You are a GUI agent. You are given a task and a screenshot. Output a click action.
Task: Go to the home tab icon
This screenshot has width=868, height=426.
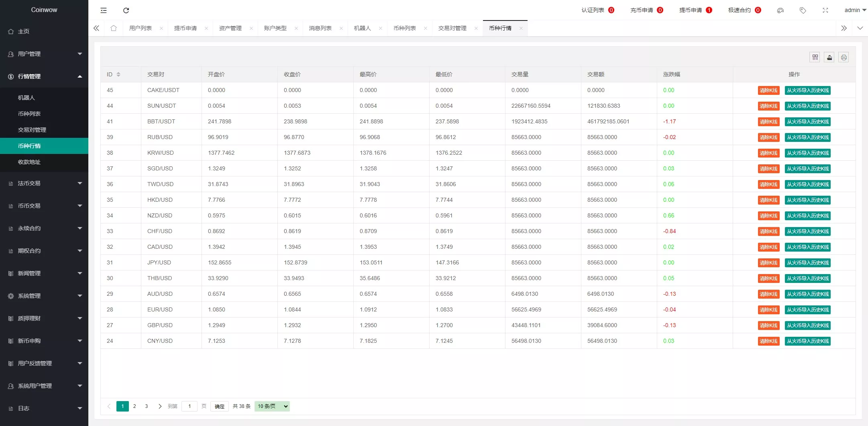pos(114,28)
